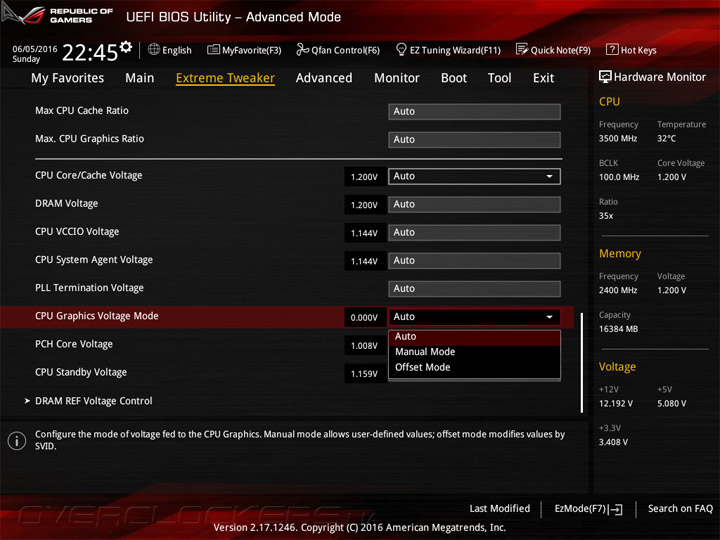The image size is (720, 540).
Task: Click Last Modified button
Action: coord(500,508)
